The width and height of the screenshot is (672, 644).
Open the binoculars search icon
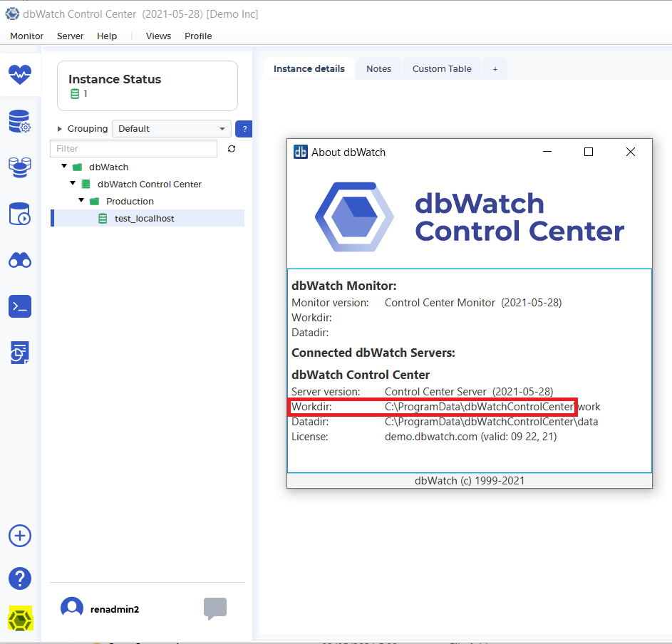pyautogui.click(x=20, y=260)
